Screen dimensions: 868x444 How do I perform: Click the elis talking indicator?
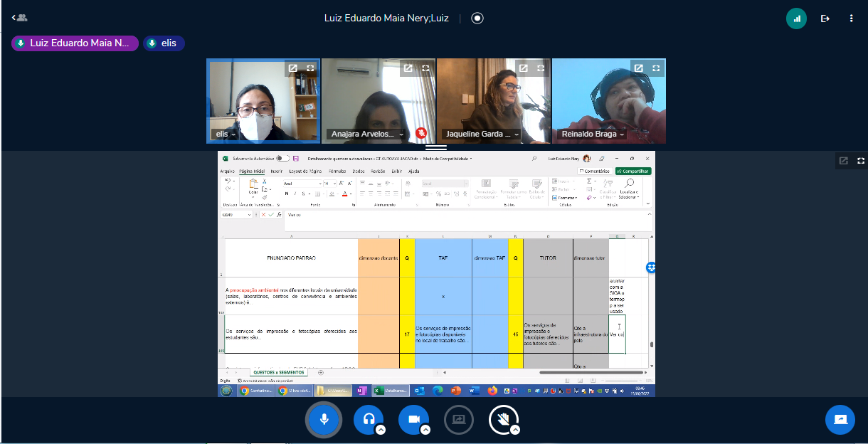[164, 43]
